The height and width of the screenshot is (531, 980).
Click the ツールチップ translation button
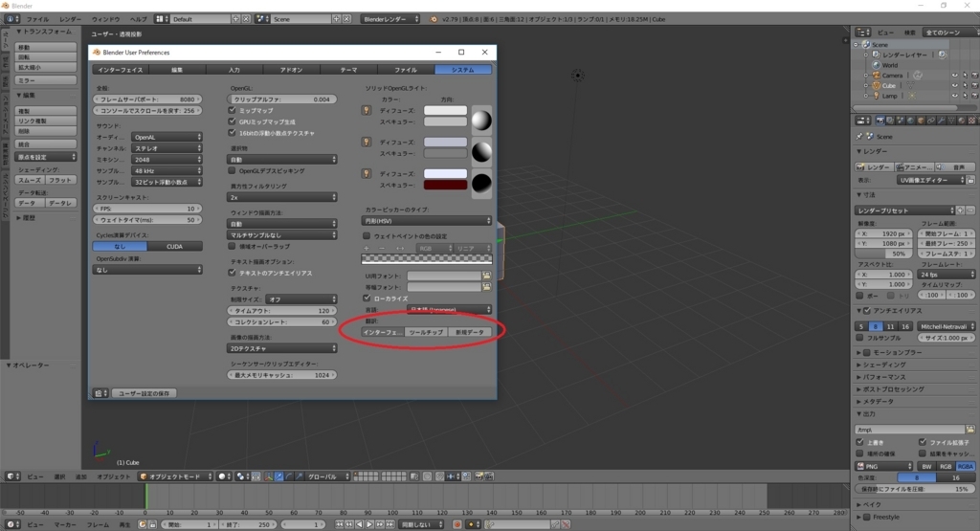pyautogui.click(x=426, y=332)
